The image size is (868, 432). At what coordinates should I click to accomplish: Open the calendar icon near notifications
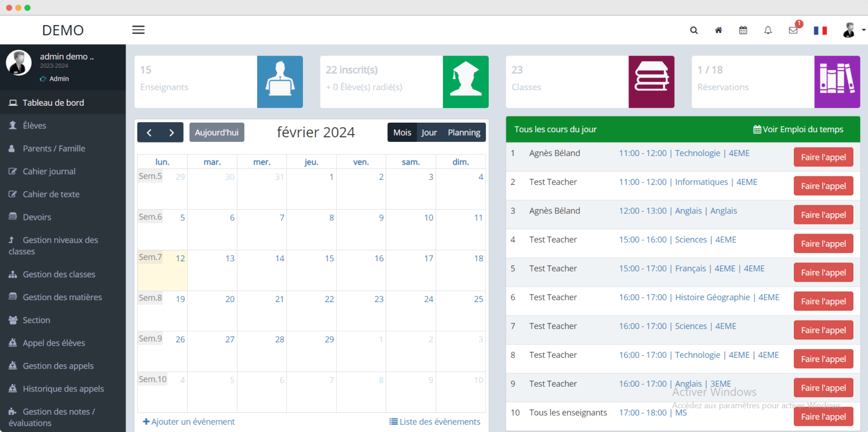coord(743,30)
